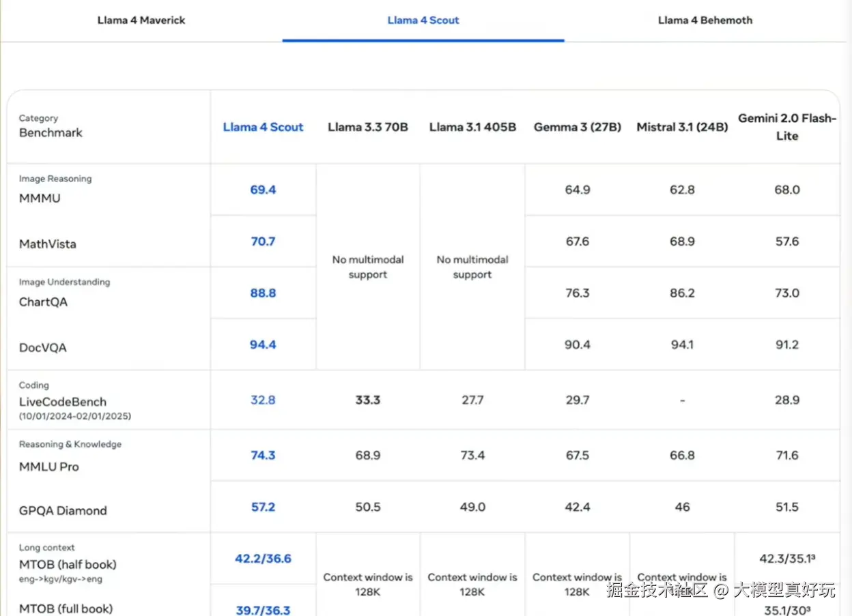Select the Llama 4 Scout tab
852x616 pixels.
423,20
